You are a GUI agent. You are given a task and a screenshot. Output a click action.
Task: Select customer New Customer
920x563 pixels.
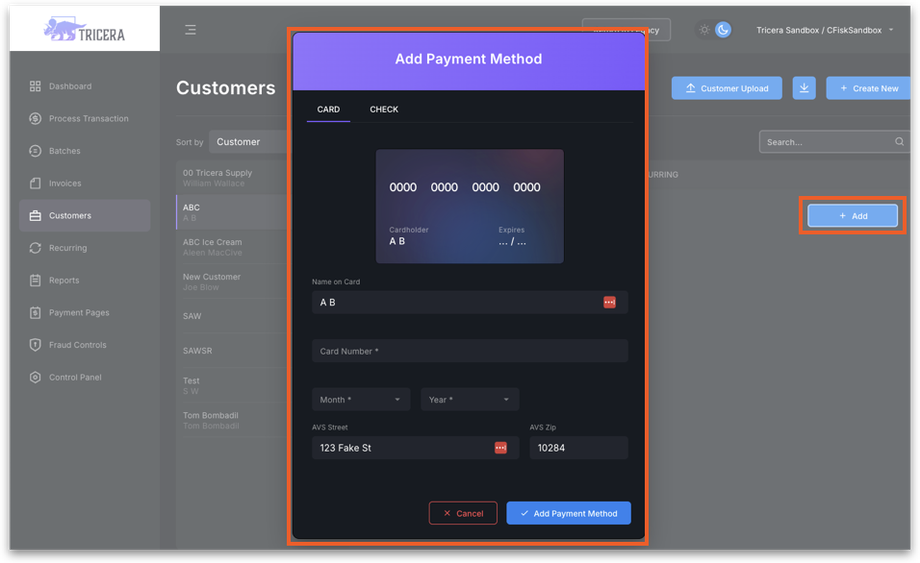point(232,282)
